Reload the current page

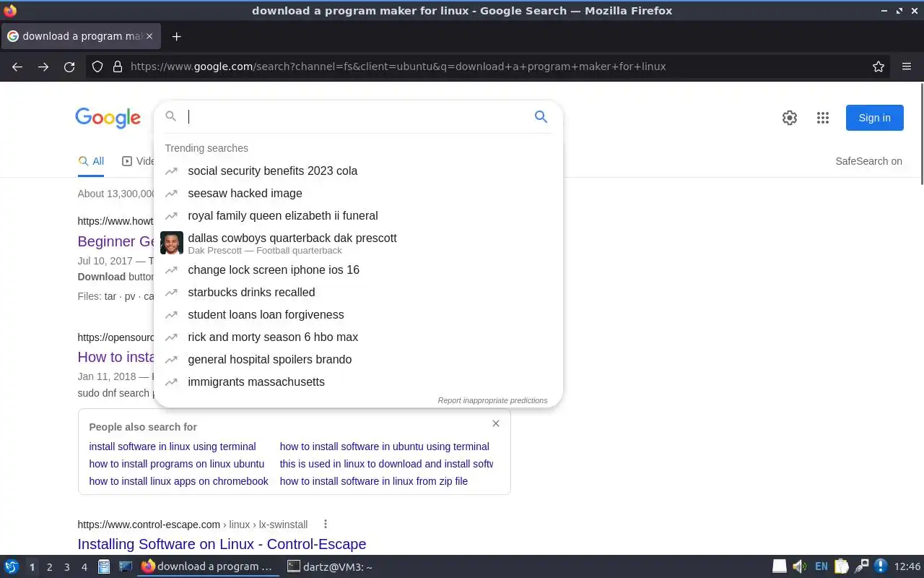69,66
